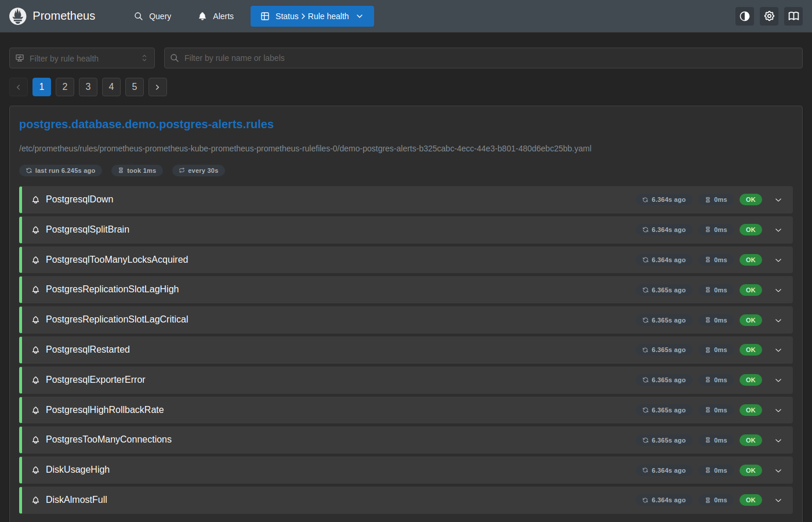Go to page 4
Screen dimensions: 812x522
(111, 87)
